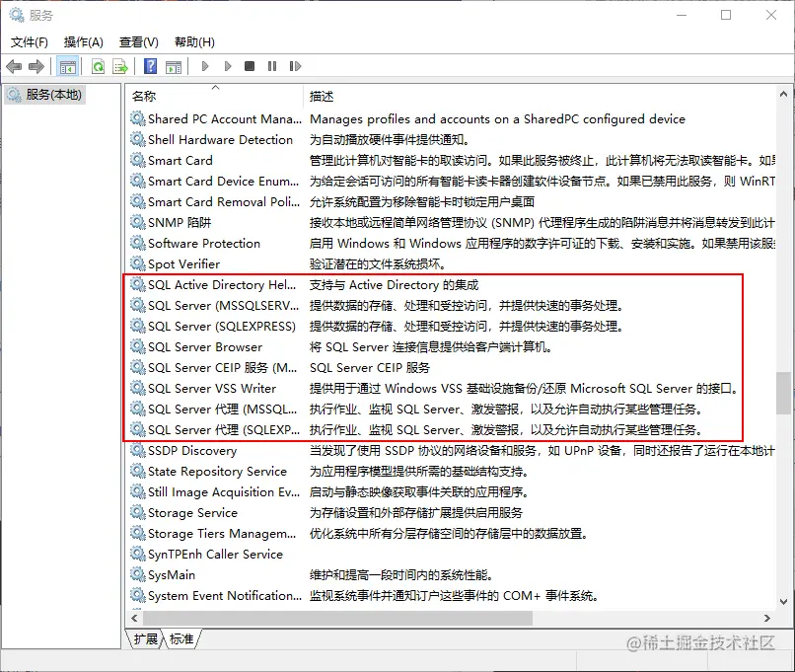Switch to the 扩展 tab
Image resolution: width=795 pixels, height=672 pixels.
146,638
